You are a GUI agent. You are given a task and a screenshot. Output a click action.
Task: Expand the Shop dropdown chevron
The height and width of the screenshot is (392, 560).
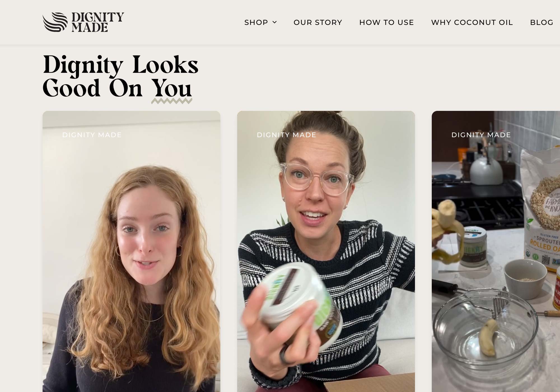click(x=275, y=22)
